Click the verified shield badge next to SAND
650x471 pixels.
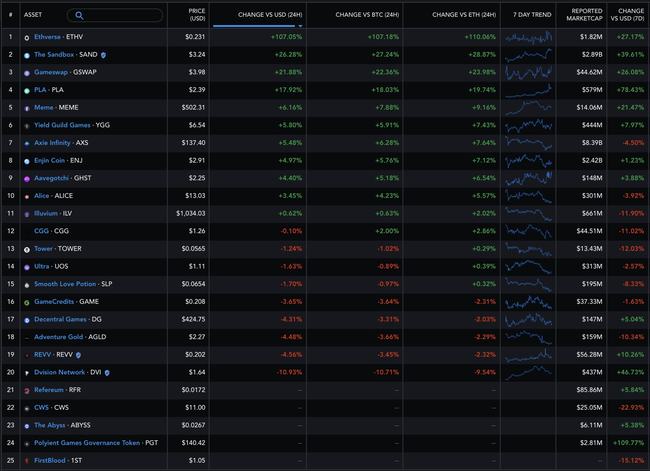click(x=103, y=55)
